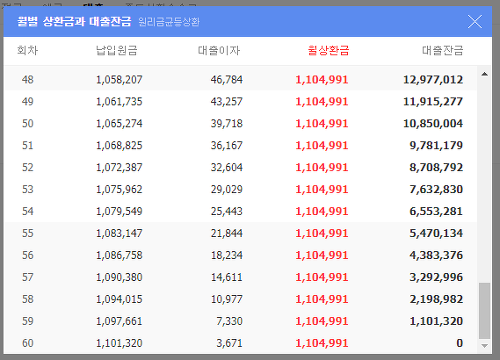The image size is (500, 360).
Task: Click the 원리금균등상환 subtitle text
Action: 169,22
